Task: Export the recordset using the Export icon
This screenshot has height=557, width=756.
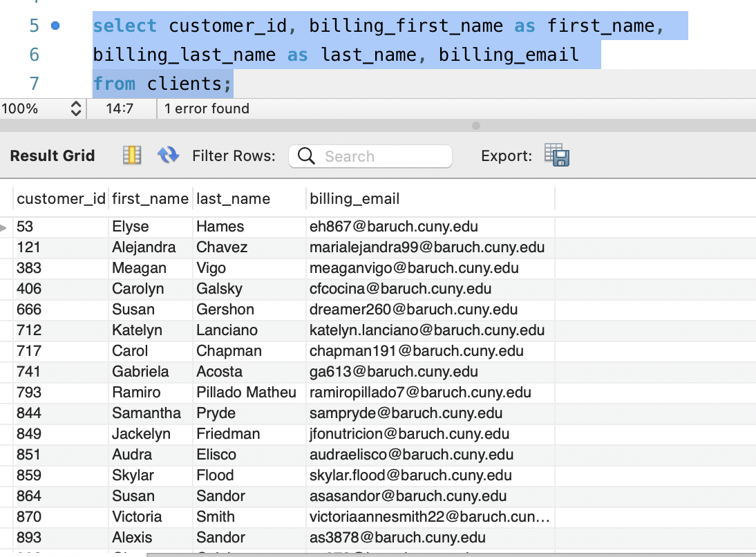Action: click(556, 155)
